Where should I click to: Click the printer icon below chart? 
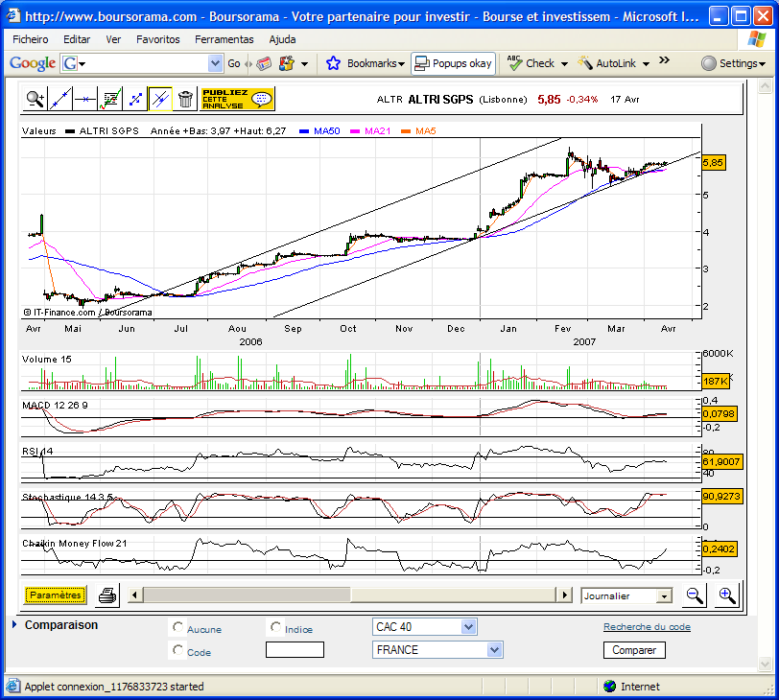[107, 595]
